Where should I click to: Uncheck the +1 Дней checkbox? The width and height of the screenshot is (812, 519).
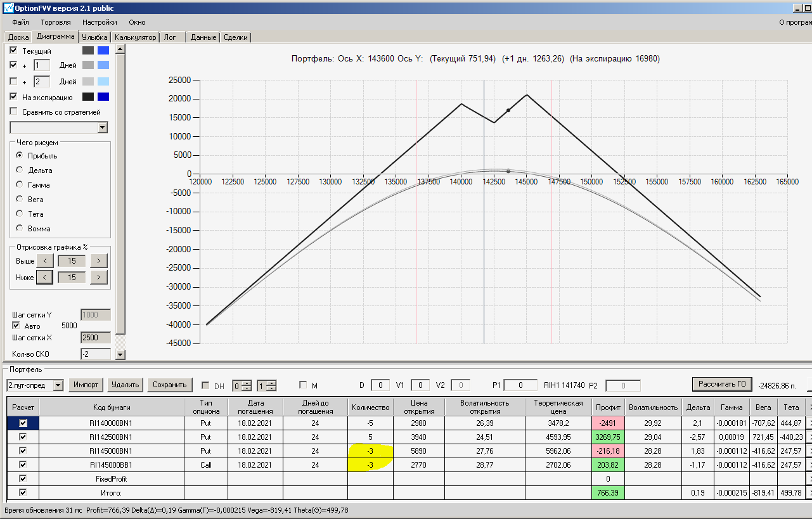point(14,65)
